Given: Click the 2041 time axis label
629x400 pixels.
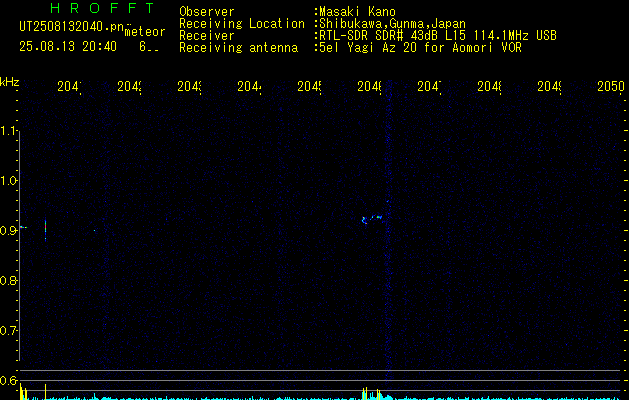Looking at the screenshot, I should (69, 86).
